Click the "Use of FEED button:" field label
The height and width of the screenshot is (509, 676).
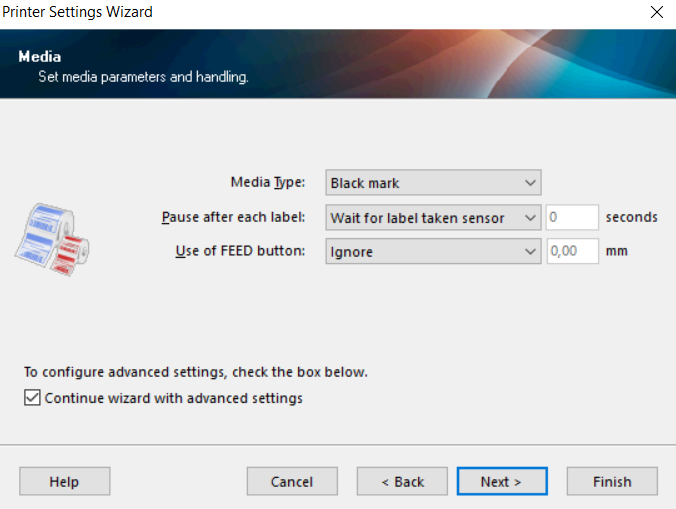(240, 252)
